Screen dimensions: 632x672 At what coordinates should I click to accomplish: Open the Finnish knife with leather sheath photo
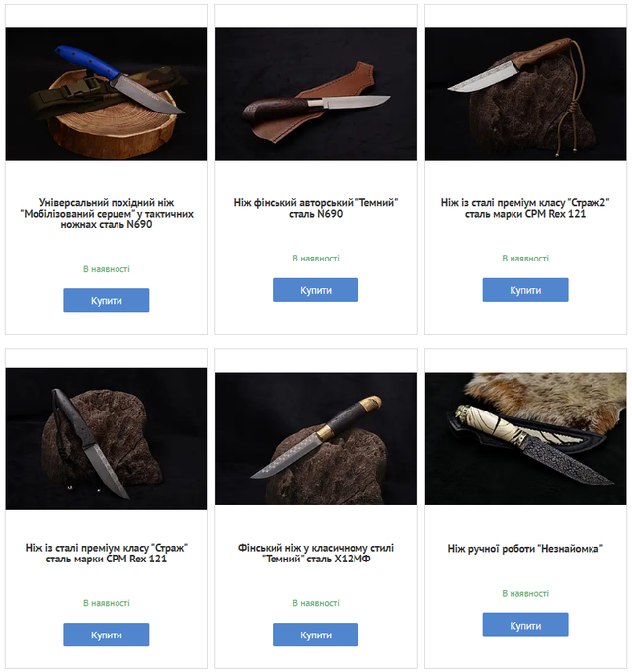tap(316, 94)
